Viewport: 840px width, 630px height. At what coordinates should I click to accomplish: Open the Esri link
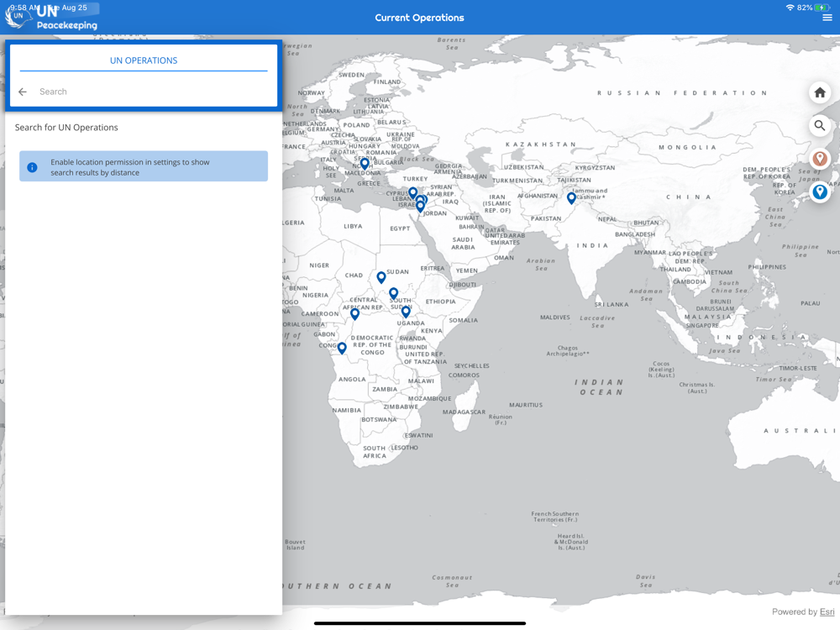[827, 612]
